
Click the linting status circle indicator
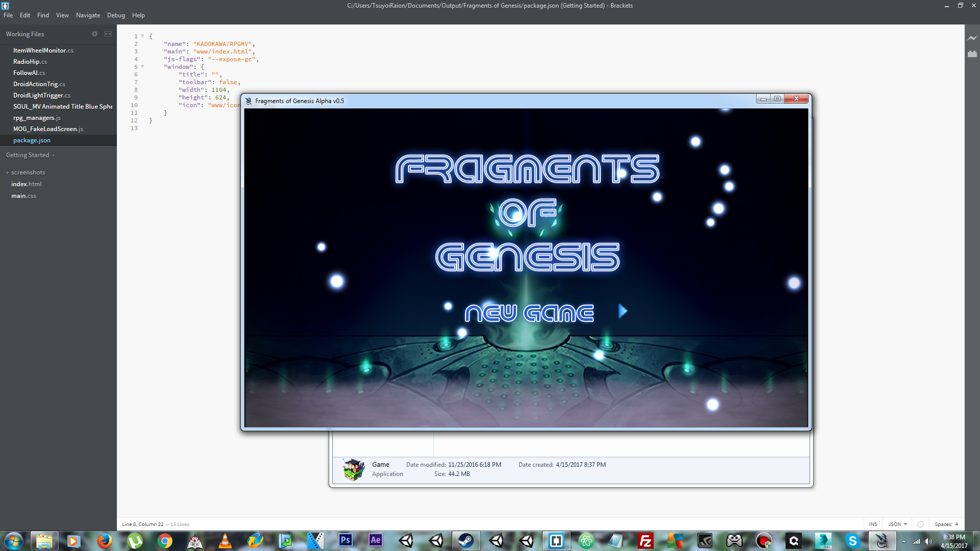[x=920, y=524]
